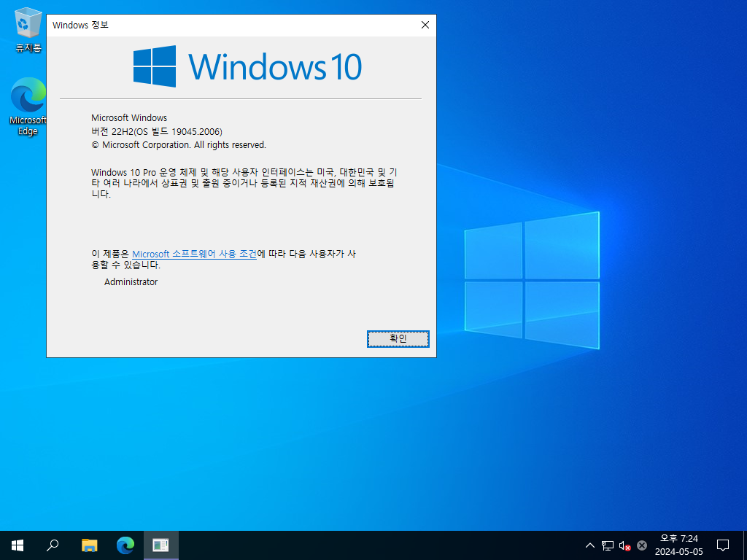Screen dimensions: 747x560
Task: Close the Windows 정보 dialog
Action: click(x=425, y=25)
